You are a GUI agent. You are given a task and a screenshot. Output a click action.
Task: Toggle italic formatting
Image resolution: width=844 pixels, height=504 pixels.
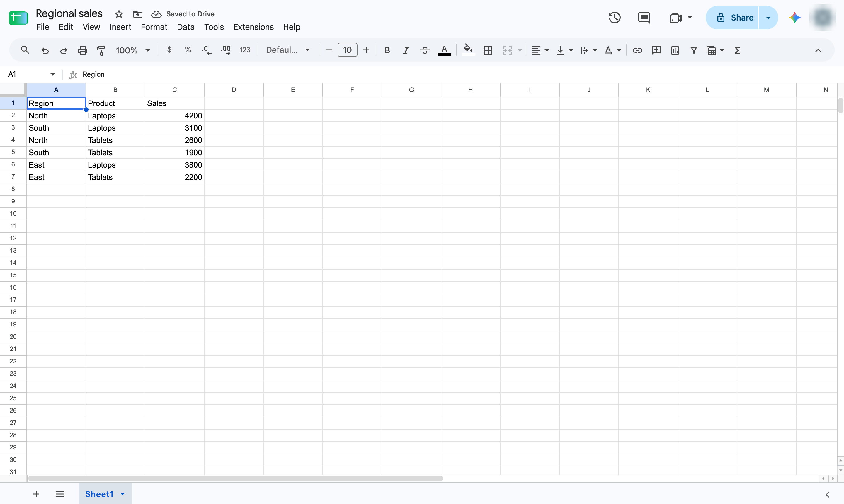click(406, 50)
